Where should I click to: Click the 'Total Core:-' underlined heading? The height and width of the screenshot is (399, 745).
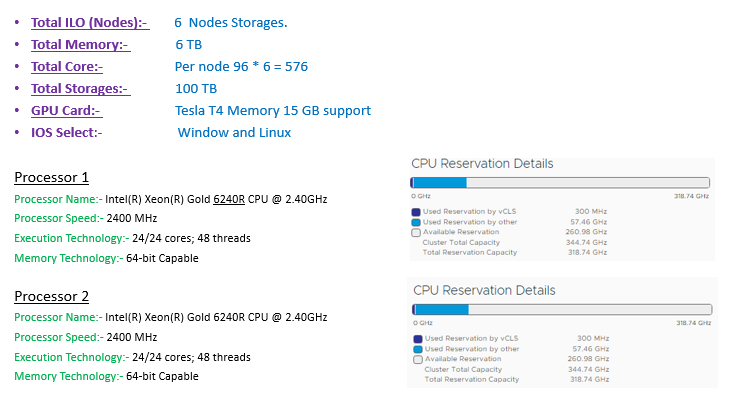[x=67, y=66]
